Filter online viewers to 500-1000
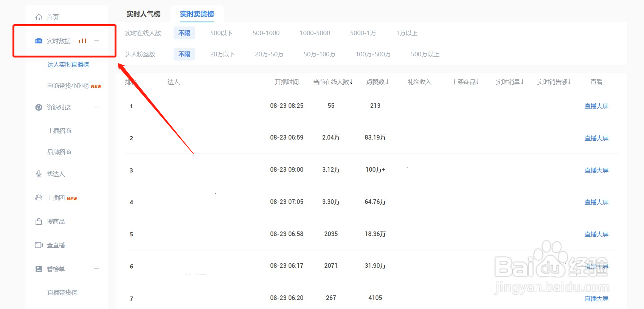 pyautogui.click(x=266, y=33)
